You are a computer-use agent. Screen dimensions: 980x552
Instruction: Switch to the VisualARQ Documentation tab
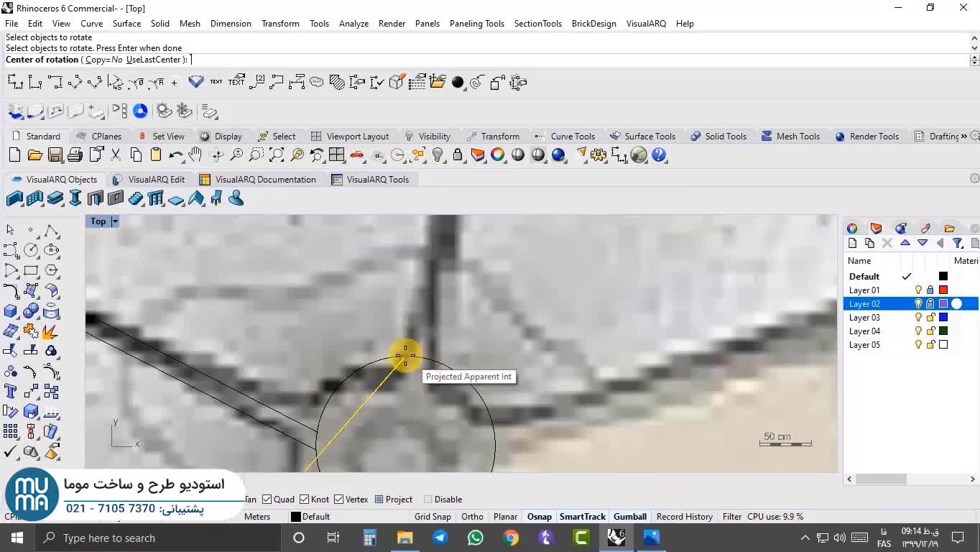pos(257,180)
